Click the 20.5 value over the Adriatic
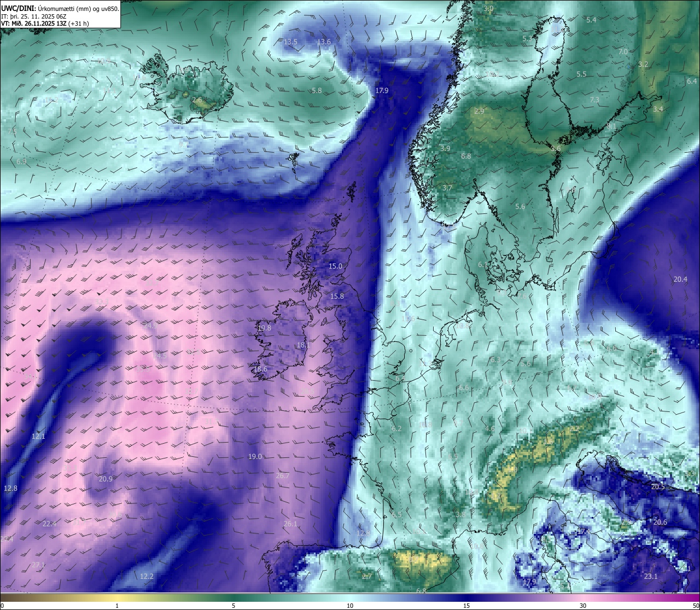The height and width of the screenshot is (610, 700). pyautogui.click(x=658, y=486)
